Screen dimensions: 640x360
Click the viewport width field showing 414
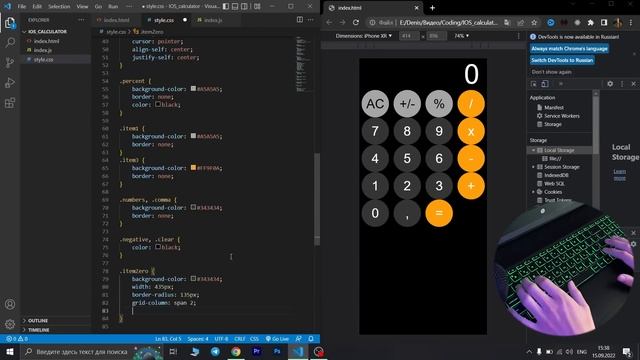tap(409, 36)
